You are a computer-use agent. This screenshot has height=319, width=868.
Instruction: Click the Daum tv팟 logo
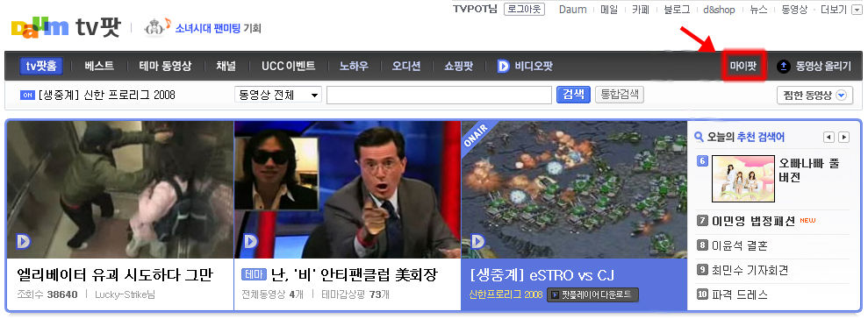tap(65, 28)
